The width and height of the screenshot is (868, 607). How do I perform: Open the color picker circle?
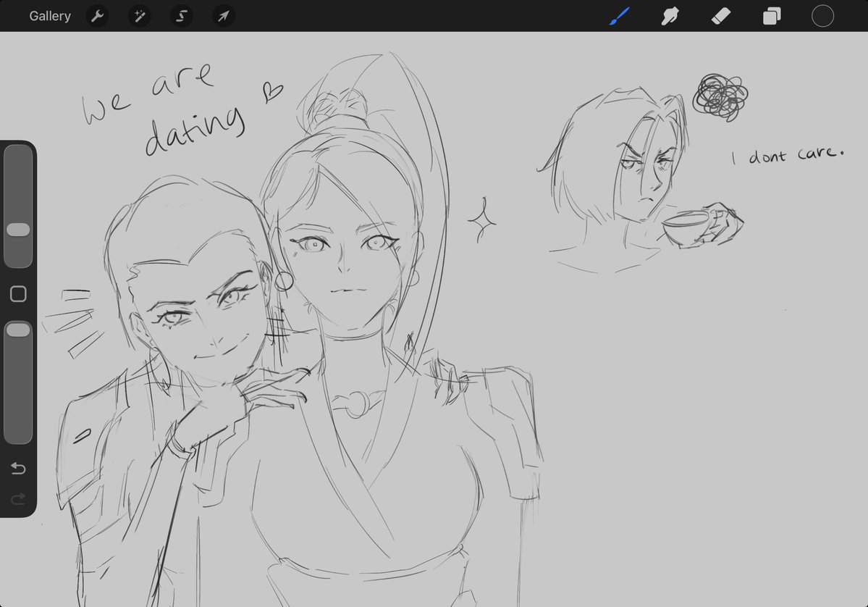tap(822, 16)
